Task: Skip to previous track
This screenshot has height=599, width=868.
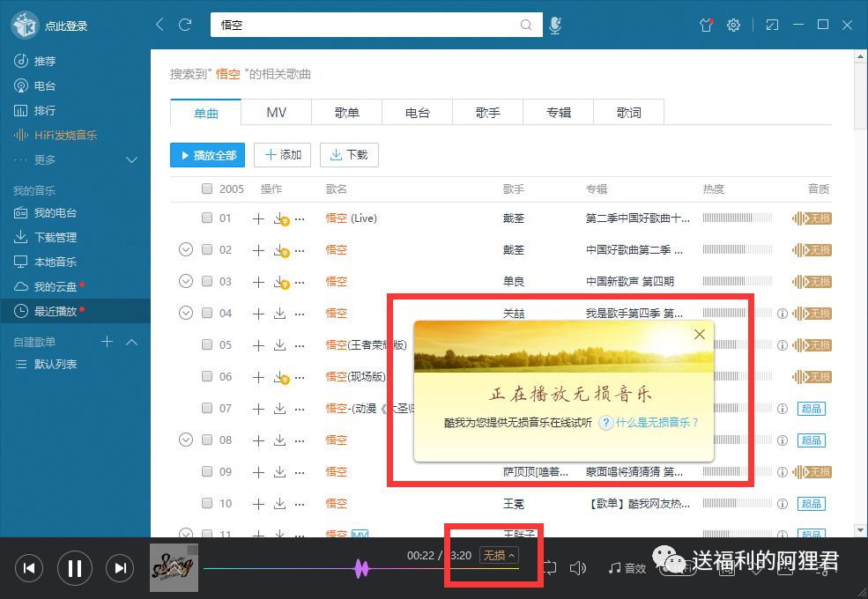Action: pos(29,568)
